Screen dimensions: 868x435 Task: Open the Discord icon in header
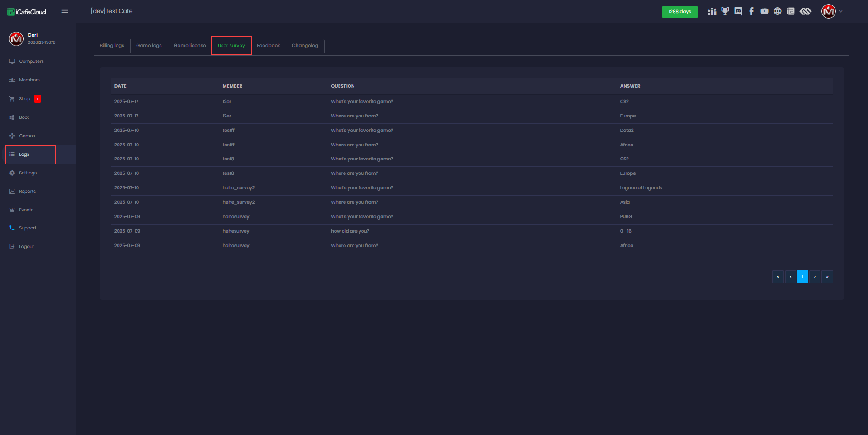click(738, 11)
